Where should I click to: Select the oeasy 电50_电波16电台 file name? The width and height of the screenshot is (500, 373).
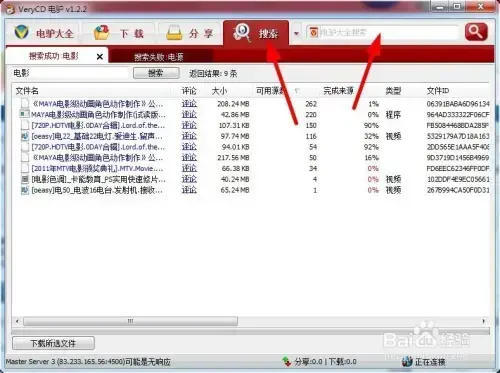tap(97, 190)
